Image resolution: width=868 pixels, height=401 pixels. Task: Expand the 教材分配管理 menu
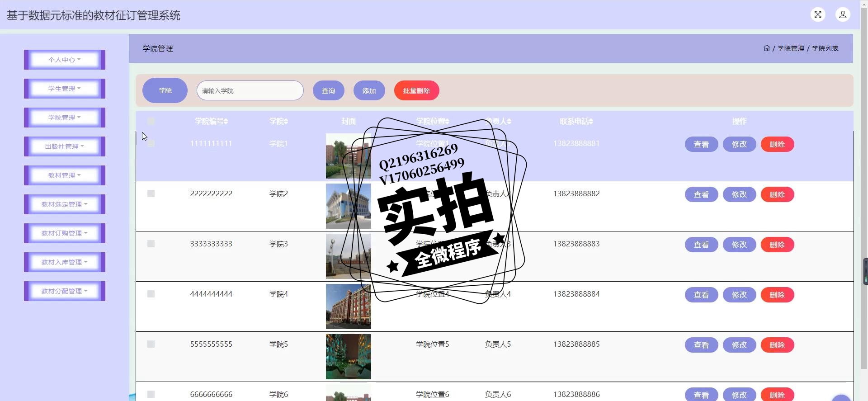tap(65, 291)
